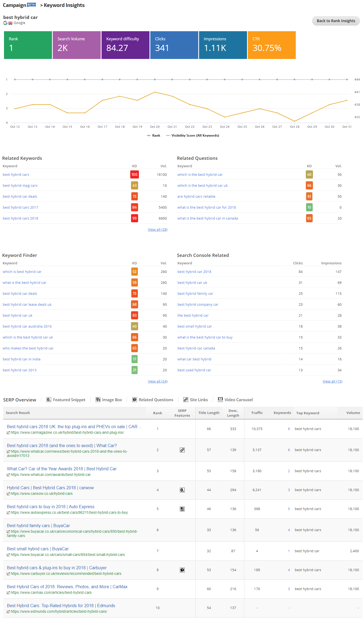364x621 pixels.
Task: Open external link icon beside carmagazine.co.uk URL
Action: tap(8, 433)
